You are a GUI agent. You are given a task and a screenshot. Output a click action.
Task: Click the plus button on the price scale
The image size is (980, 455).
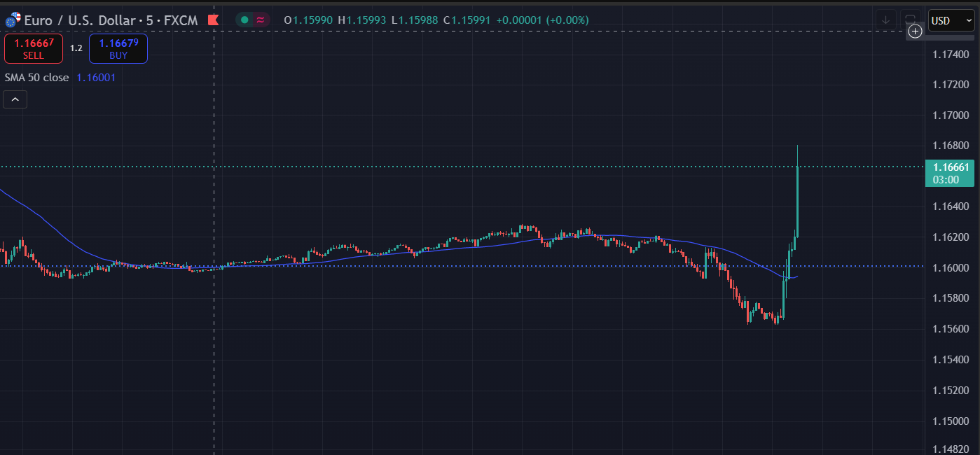(x=915, y=31)
